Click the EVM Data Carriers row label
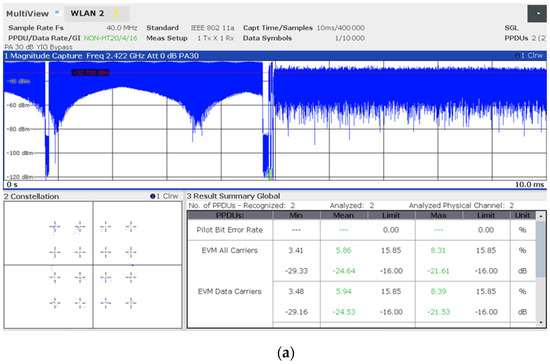This screenshot has height=364, width=550. coord(230,291)
